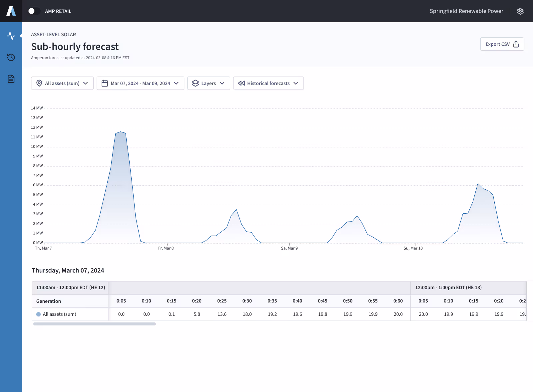Click the calendar icon in the date selector
The width and height of the screenshot is (533, 392).
click(105, 83)
